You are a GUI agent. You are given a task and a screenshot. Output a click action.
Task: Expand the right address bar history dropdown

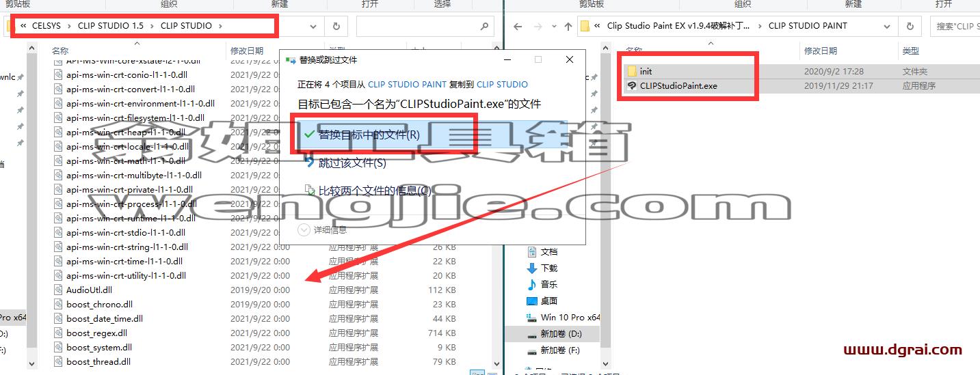coord(888,26)
